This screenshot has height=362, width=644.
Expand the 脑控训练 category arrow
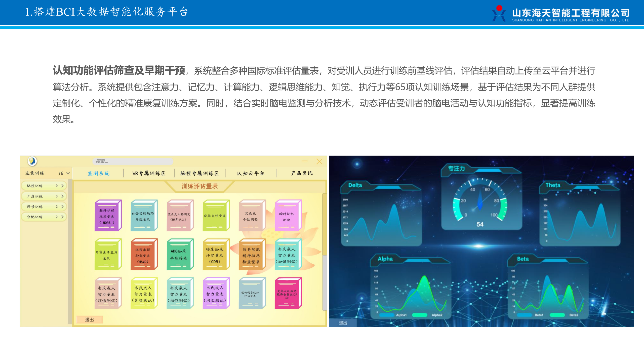tap(62, 186)
